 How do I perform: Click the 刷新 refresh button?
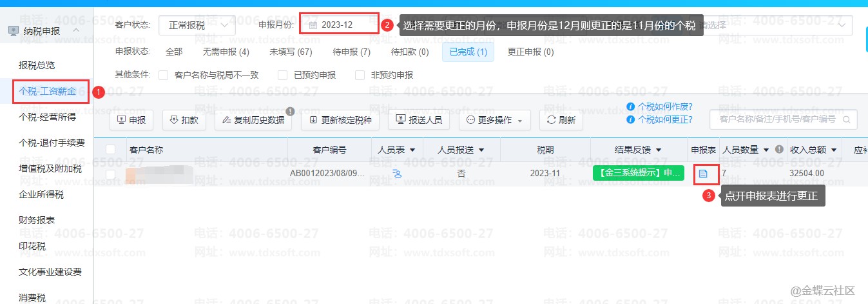pos(561,120)
